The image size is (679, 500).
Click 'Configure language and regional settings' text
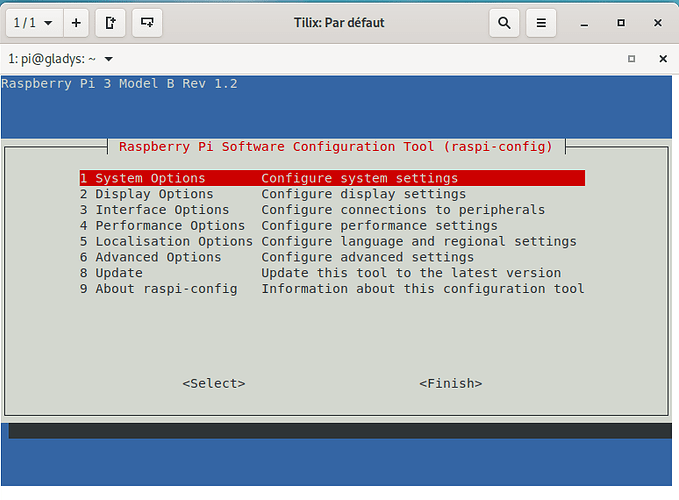click(419, 242)
